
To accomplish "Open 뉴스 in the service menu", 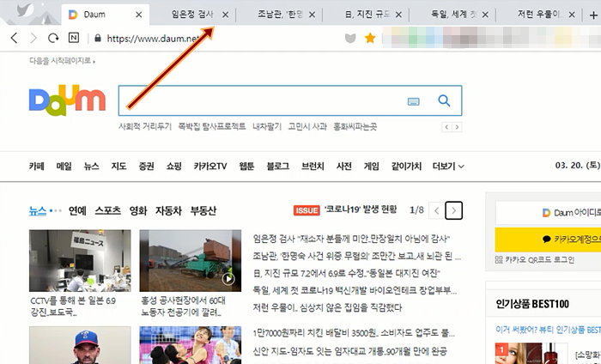I will click(92, 166).
